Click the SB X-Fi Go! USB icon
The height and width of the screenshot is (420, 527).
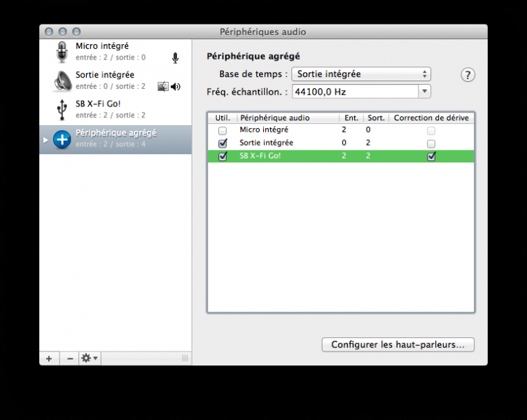62,110
